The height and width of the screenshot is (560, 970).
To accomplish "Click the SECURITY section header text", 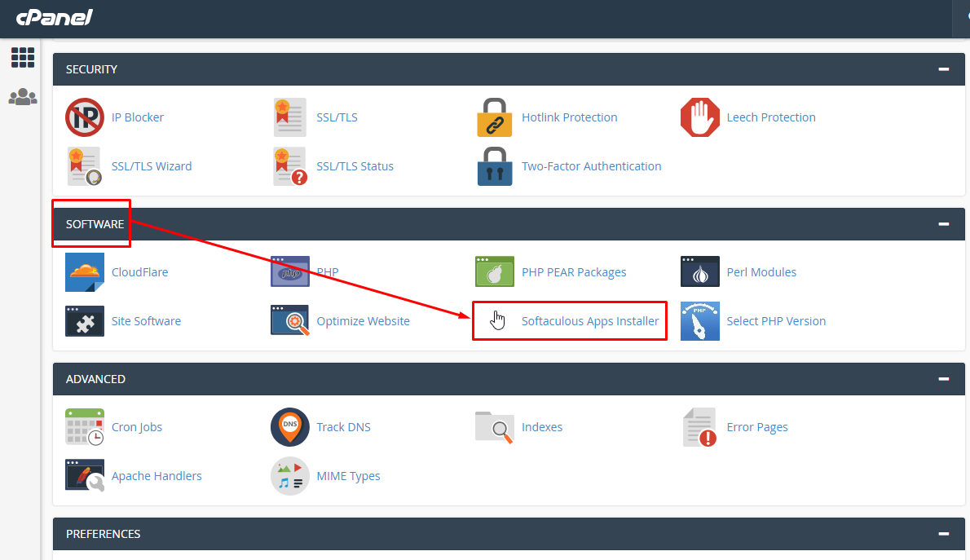I will (x=91, y=68).
